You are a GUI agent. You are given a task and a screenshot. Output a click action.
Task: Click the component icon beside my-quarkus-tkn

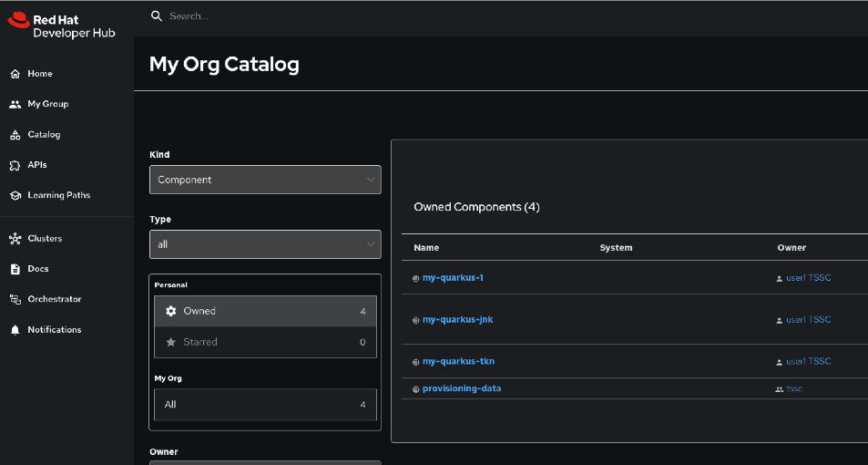[x=415, y=363]
